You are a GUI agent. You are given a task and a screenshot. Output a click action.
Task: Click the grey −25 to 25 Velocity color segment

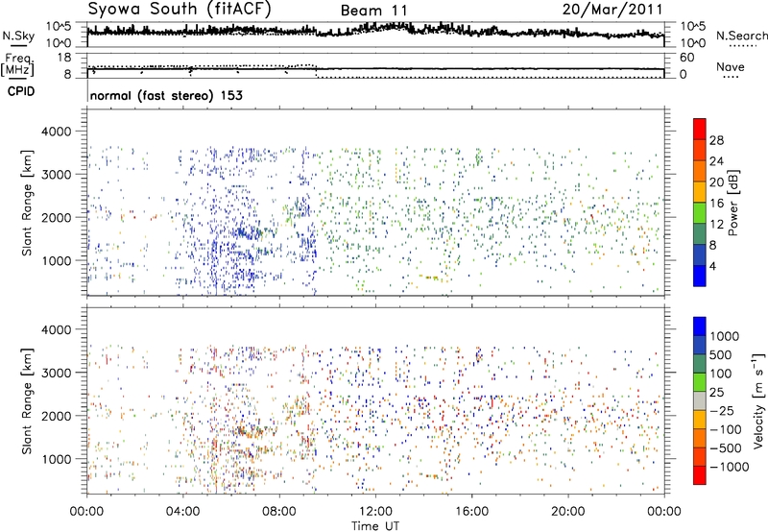[700, 400]
